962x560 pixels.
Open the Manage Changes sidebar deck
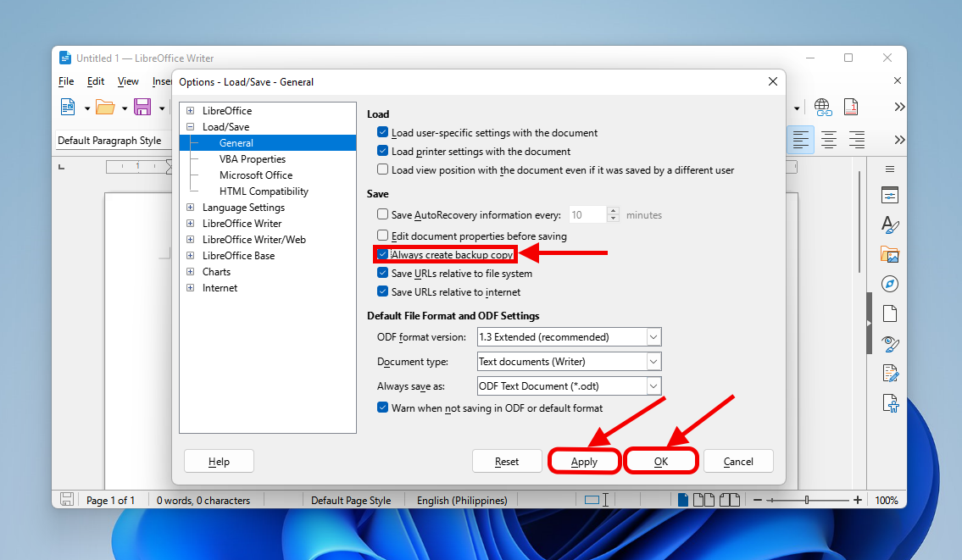point(890,373)
